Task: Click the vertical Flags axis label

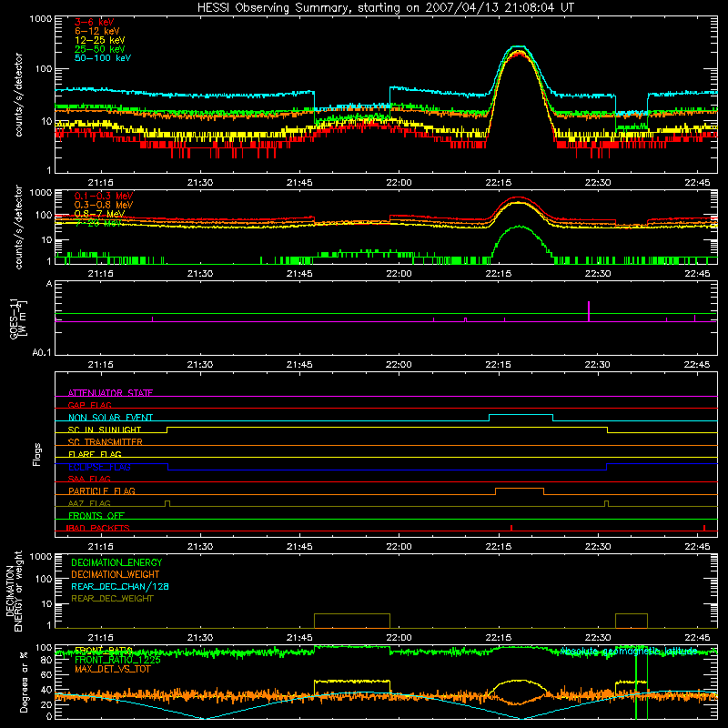Action: [x=37, y=454]
